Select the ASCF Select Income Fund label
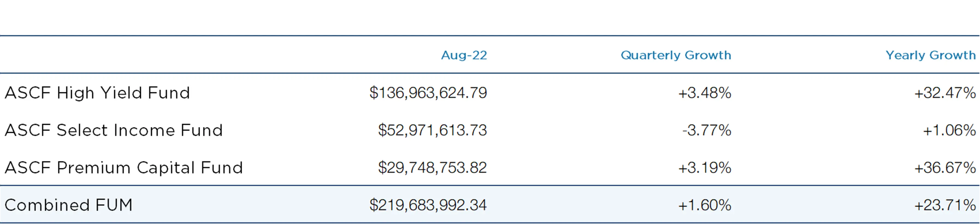 click(x=113, y=130)
